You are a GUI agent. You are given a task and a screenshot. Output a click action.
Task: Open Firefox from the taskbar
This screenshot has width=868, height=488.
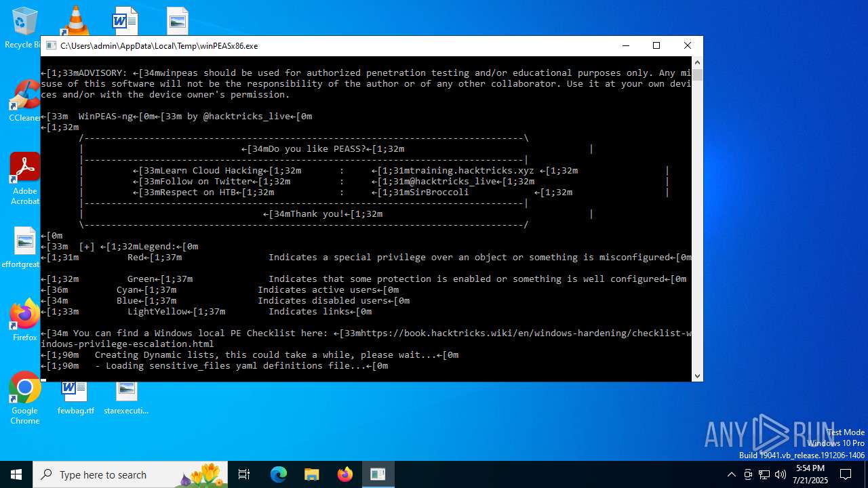point(344,474)
